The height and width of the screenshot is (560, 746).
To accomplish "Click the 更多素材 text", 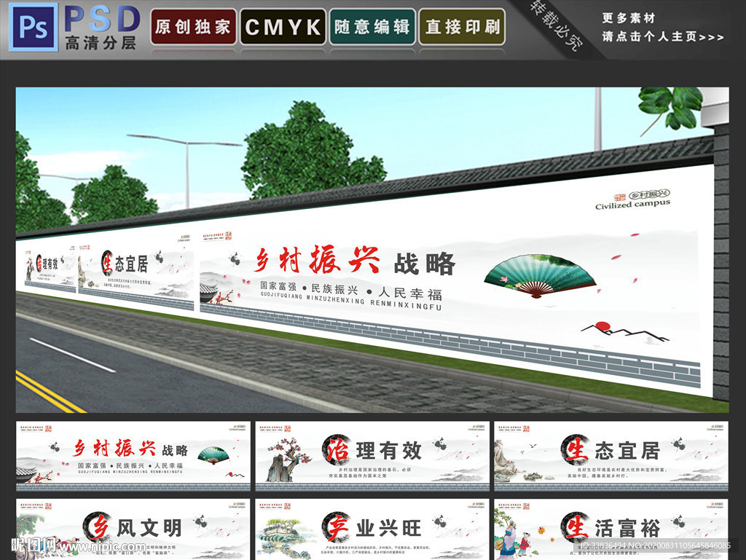I will 629,18.
